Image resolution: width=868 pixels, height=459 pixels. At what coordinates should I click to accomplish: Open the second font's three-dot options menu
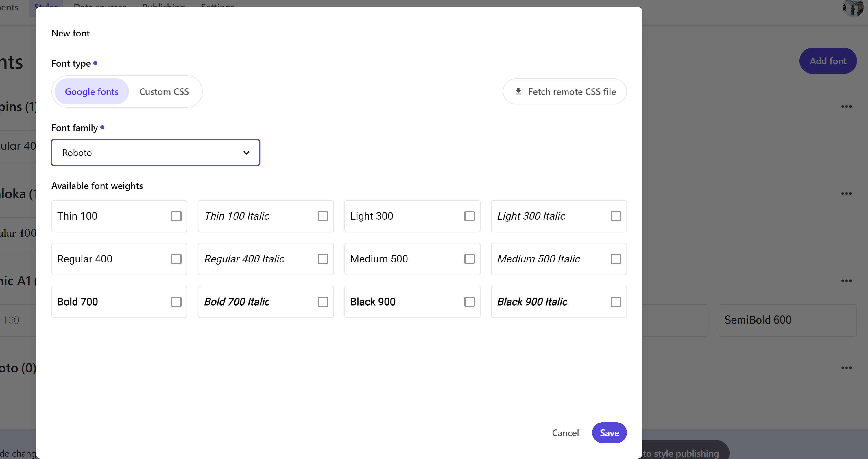point(846,194)
